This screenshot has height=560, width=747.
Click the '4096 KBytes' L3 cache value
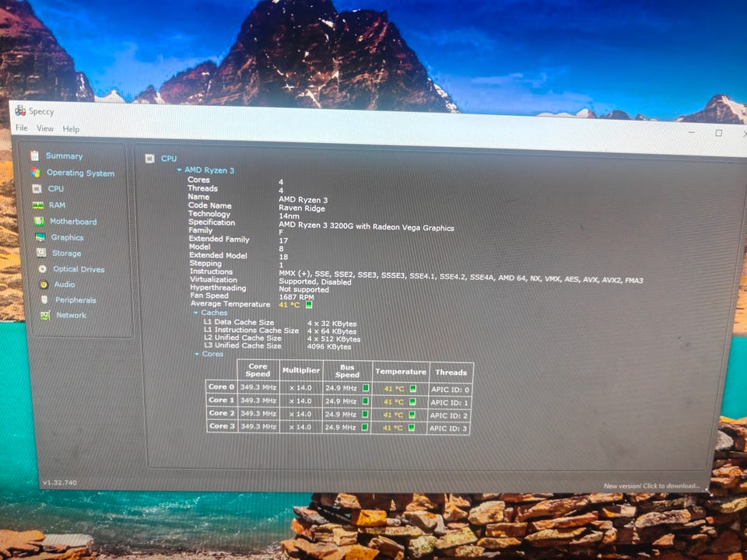click(x=329, y=347)
